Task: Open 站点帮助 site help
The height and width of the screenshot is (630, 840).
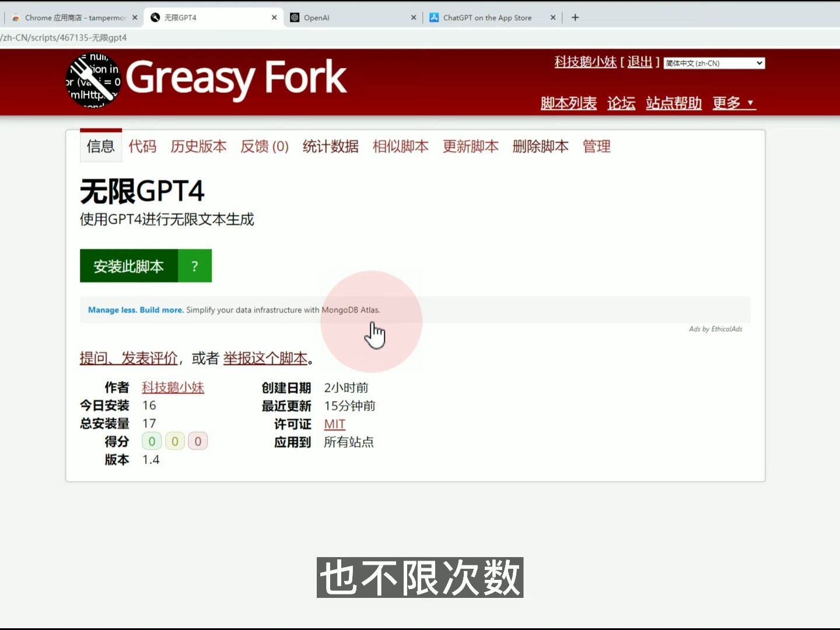Action: point(673,103)
